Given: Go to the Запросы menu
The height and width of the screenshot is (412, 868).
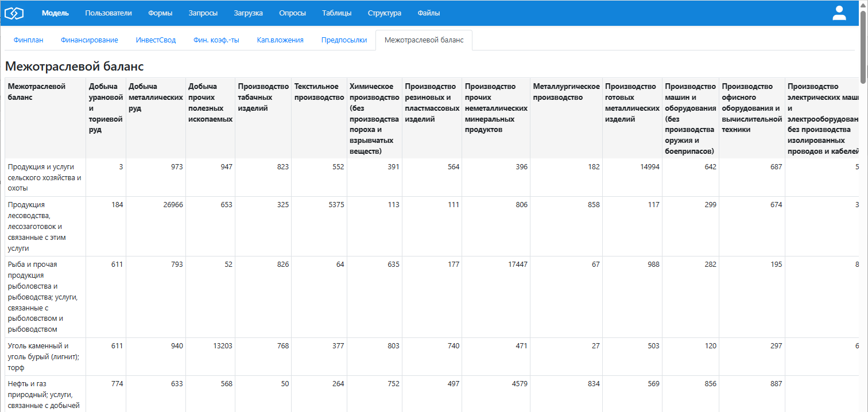Looking at the screenshot, I should (x=203, y=13).
